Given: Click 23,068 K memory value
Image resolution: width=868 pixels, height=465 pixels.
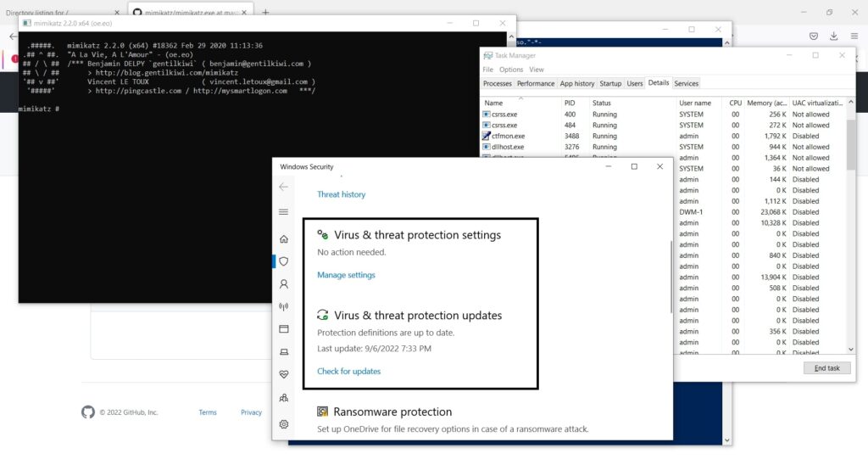Looking at the screenshot, I should [773, 212].
